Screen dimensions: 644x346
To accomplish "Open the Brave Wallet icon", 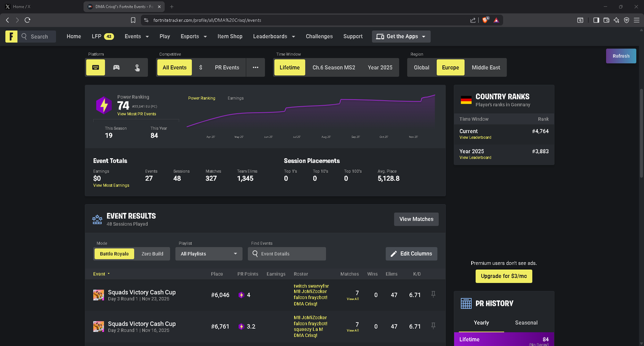I will [x=606, y=20].
